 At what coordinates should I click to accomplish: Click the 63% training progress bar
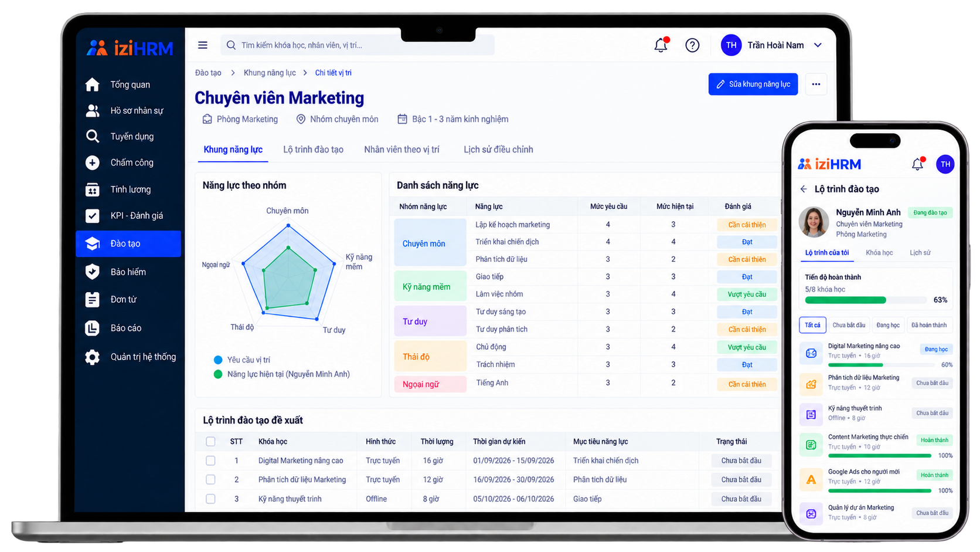(865, 300)
